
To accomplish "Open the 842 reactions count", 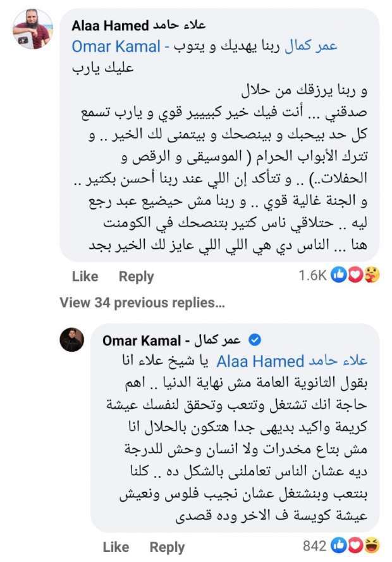I will [315, 546].
